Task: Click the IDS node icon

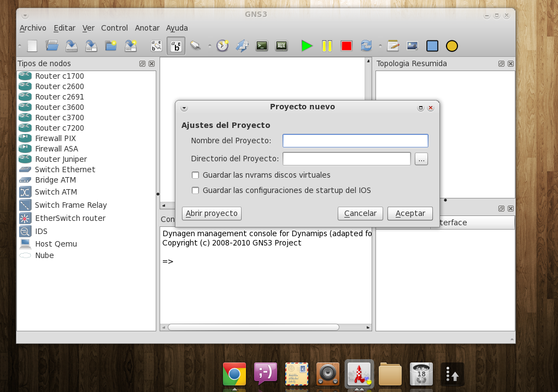Action: [x=25, y=231]
